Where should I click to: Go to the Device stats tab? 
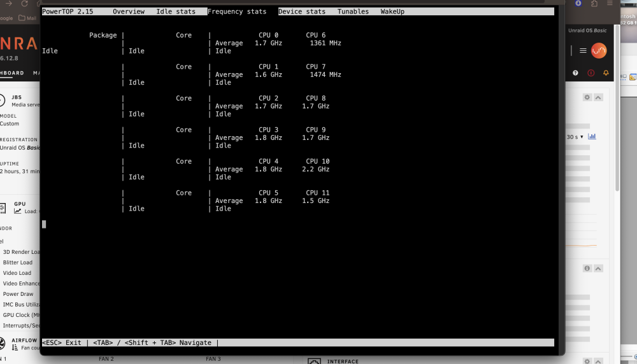tap(301, 11)
